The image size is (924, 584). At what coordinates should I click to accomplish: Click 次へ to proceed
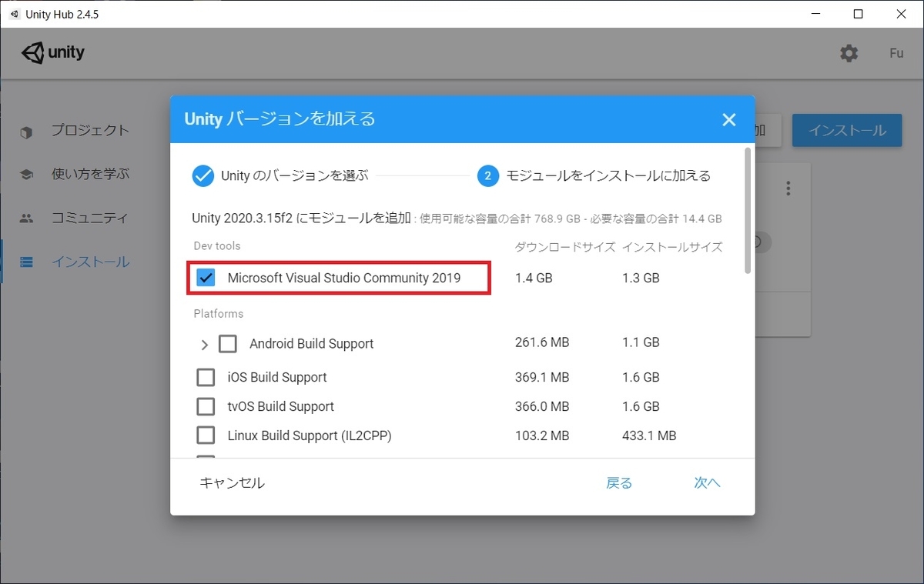coord(707,483)
